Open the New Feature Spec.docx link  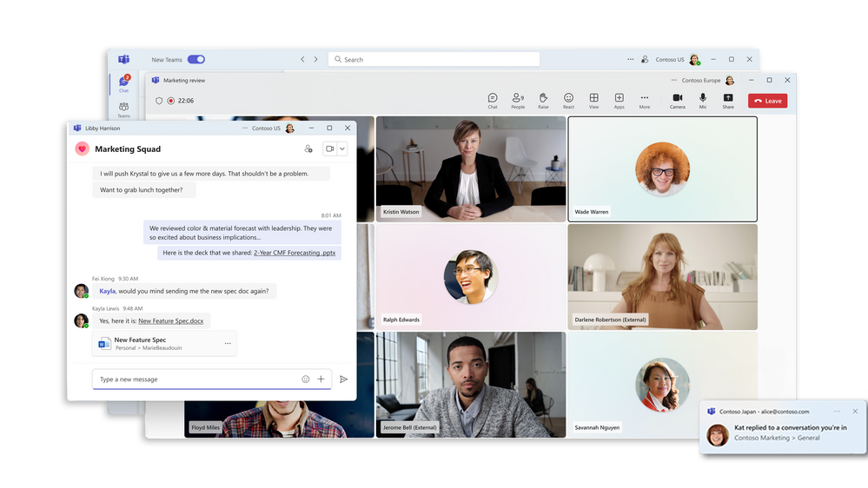point(170,321)
